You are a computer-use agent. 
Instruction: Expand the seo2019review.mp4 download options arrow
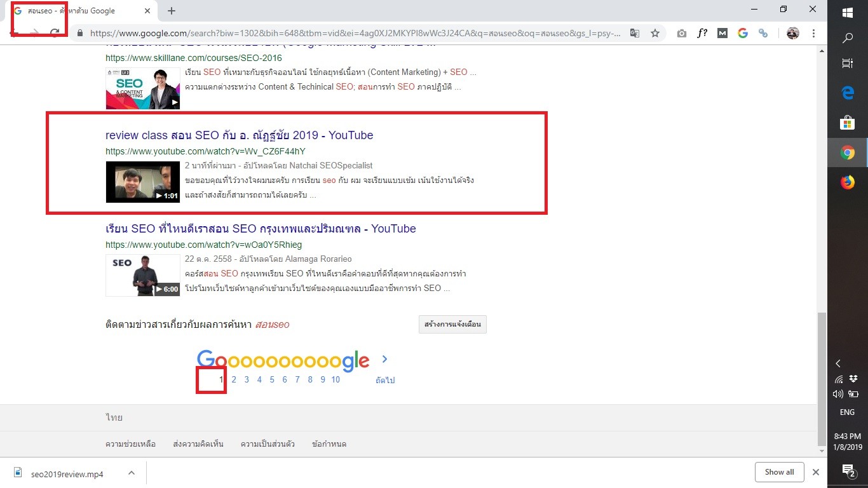click(132, 473)
